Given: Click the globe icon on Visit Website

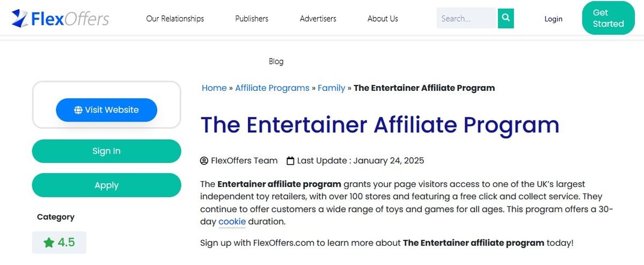Looking at the screenshot, I should (x=78, y=110).
